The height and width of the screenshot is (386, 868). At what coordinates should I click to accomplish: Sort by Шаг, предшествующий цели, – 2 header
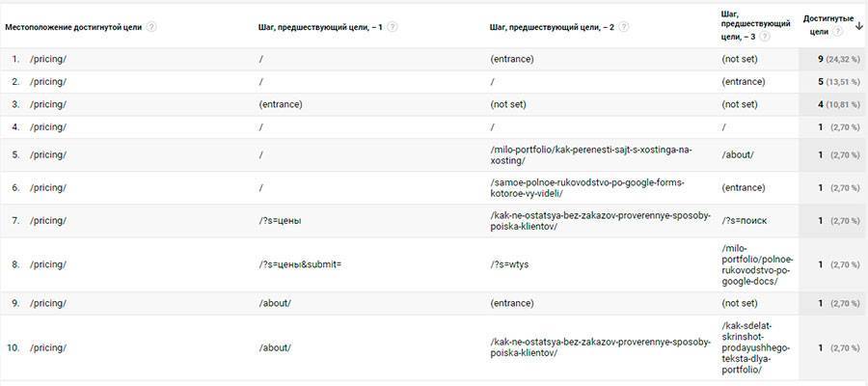click(552, 27)
